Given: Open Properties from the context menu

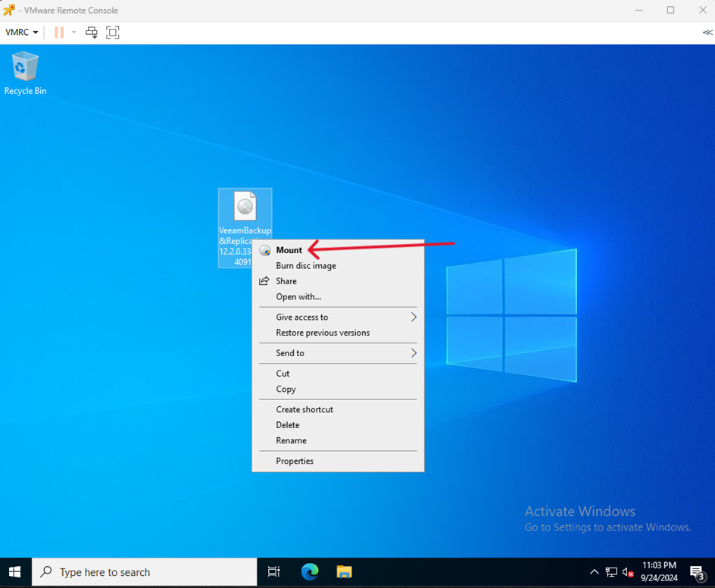Looking at the screenshot, I should [295, 461].
